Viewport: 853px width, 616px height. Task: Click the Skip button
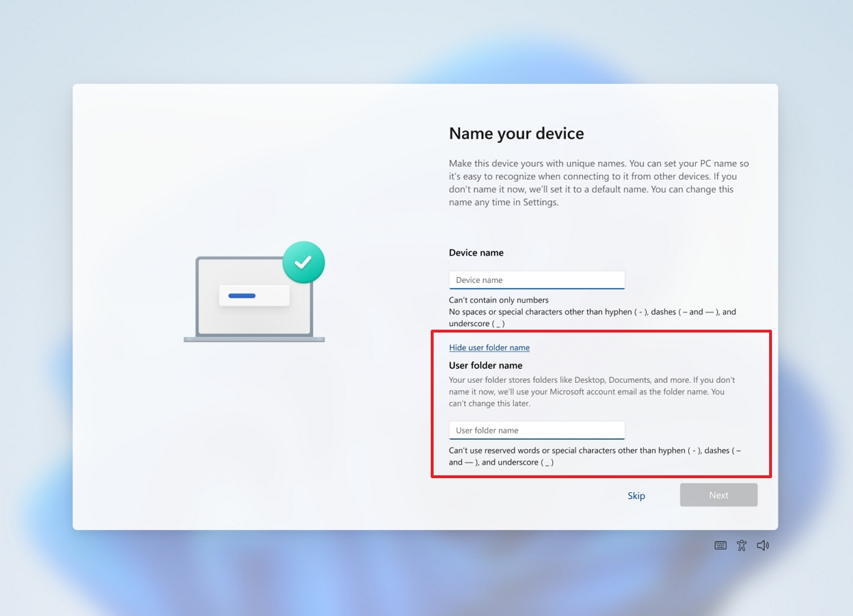point(636,495)
